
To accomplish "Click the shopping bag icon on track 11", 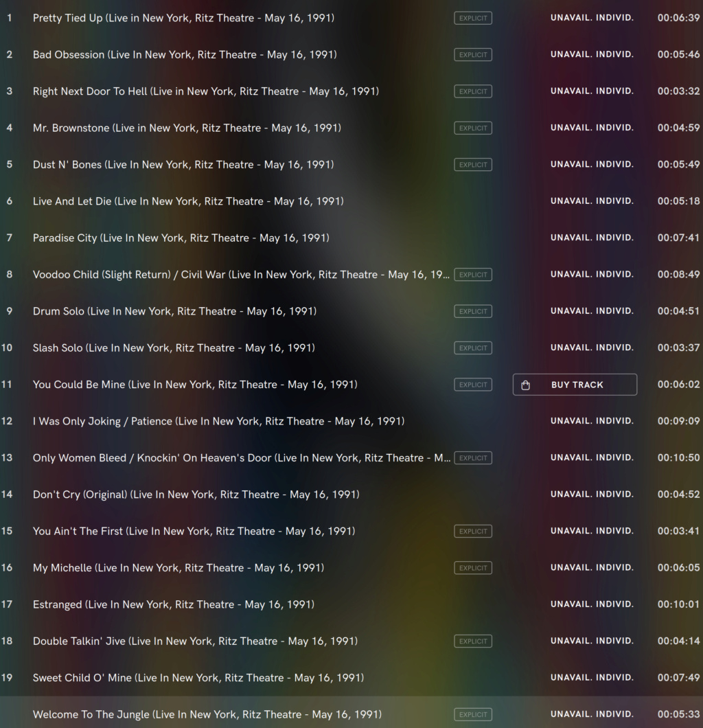I will coord(525,385).
